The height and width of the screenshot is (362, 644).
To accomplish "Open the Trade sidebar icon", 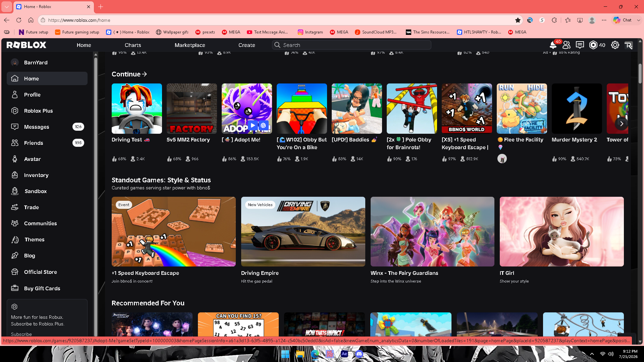I will 15,207.
